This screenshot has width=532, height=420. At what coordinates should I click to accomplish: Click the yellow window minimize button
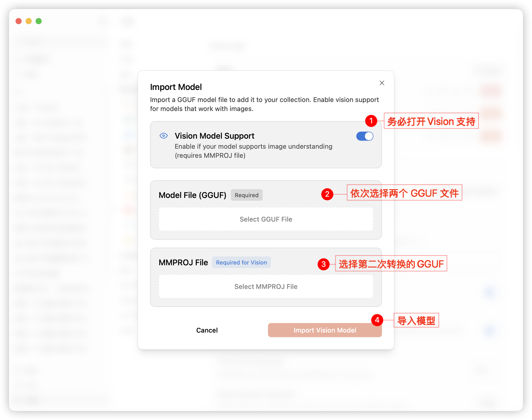click(x=29, y=21)
